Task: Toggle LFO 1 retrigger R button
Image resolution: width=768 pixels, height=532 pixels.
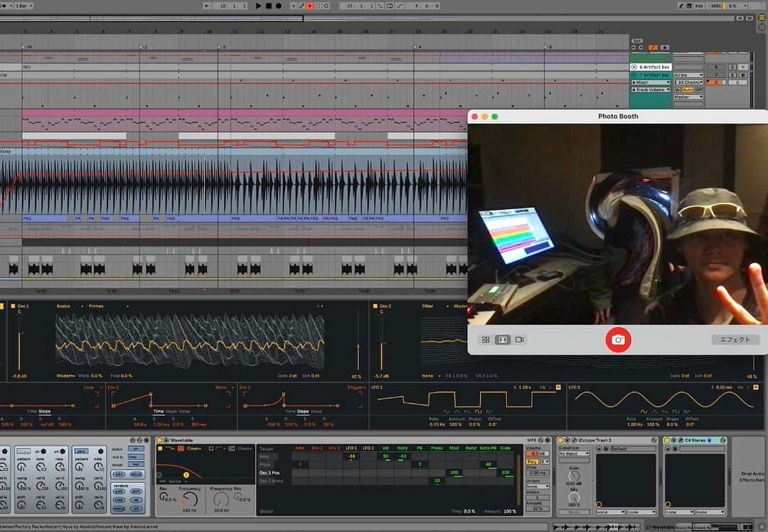Action: coord(558,387)
